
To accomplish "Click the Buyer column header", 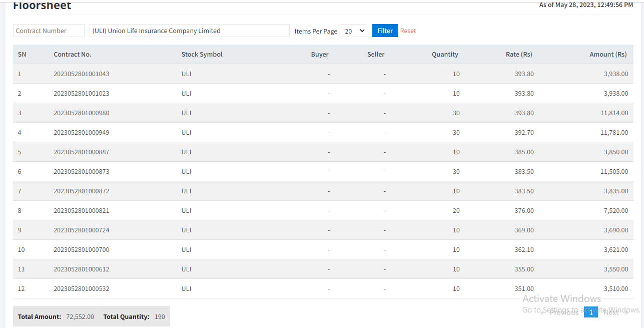I will pyautogui.click(x=320, y=54).
